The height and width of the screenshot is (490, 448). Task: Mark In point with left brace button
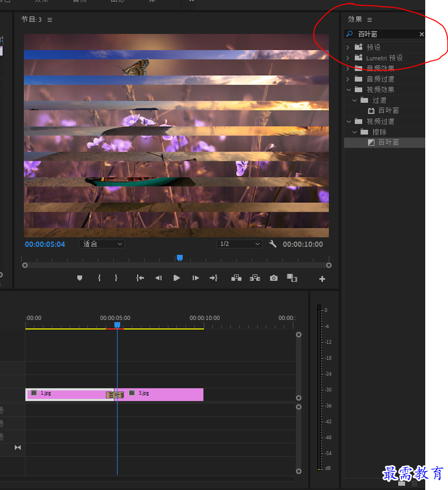pyautogui.click(x=99, y=278)
